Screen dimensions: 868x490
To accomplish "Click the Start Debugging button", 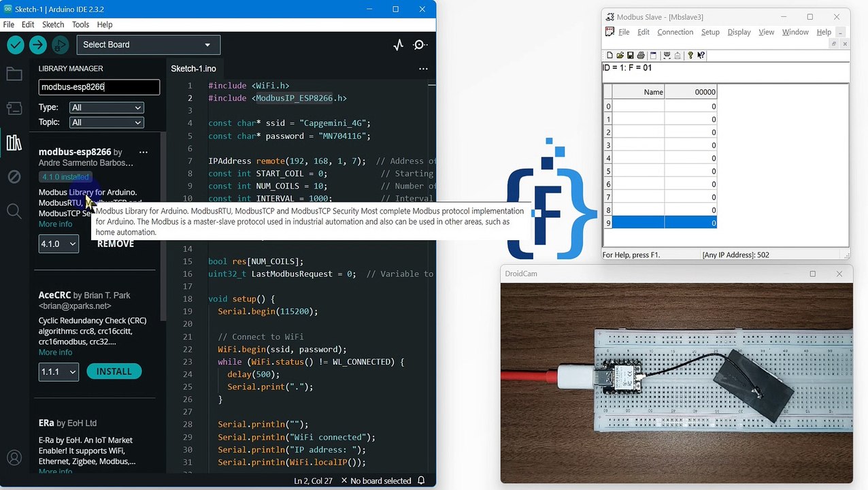I will coord(61,45).
